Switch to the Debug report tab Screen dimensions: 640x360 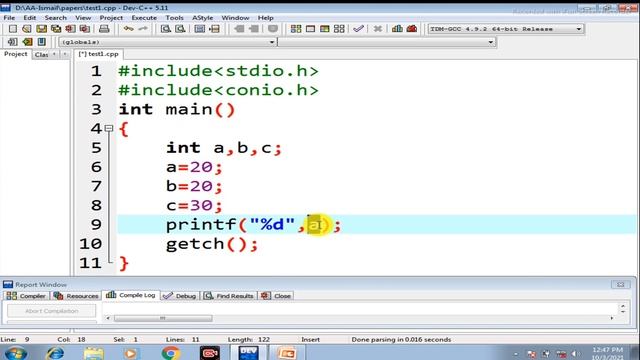(180, 296)
